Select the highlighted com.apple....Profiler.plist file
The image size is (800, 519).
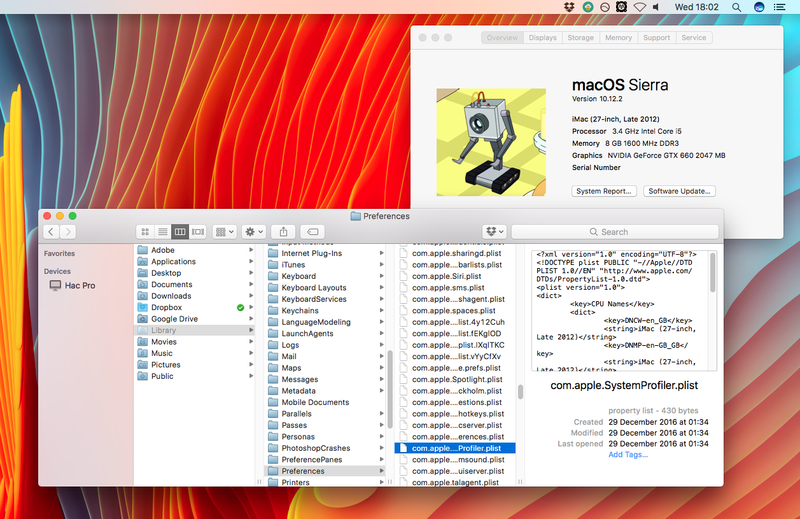tap(455, 448)
